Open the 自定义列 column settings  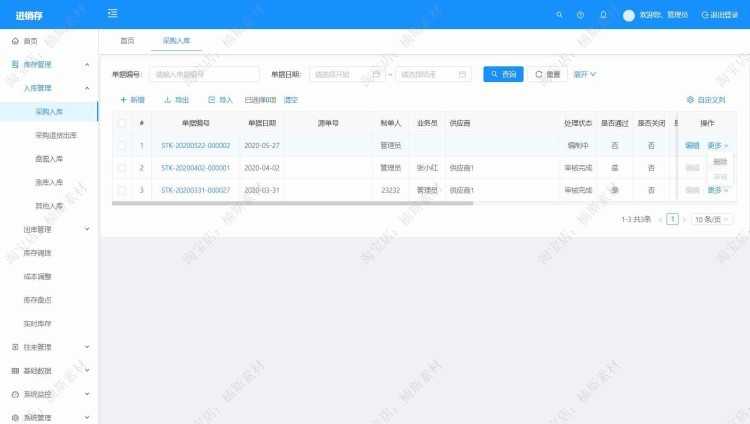click(x=706, y=100)
